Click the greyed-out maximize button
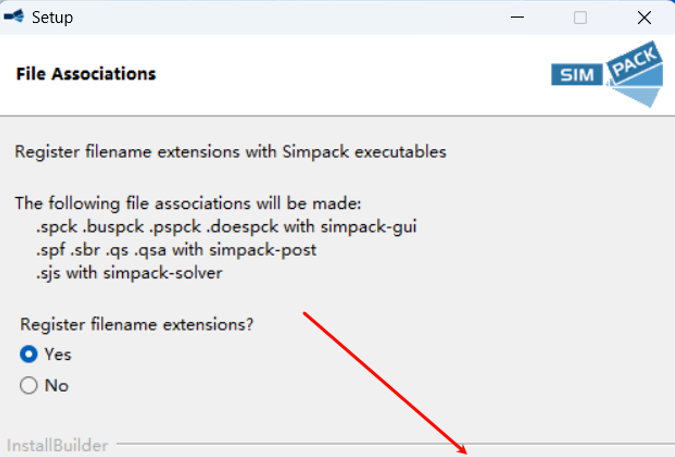This screenshot has height=457, width=675. (580, 17)
